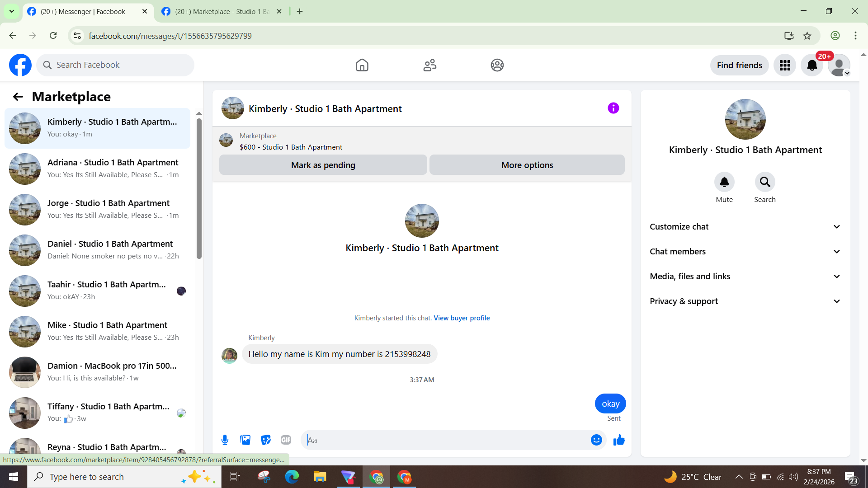Click the voice clip microphone icon
Image resolution: width=868 pixels, height=488 pixels.
tap(225, 440)
